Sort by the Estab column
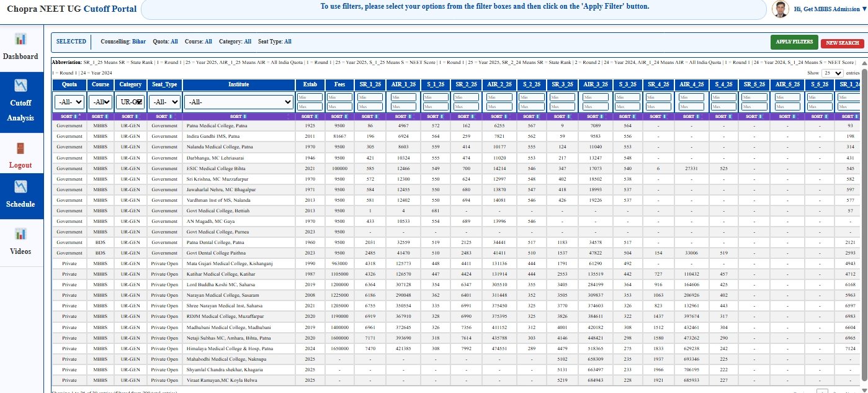The height and width of the screenshot is (393, 868). click(310, 117)
